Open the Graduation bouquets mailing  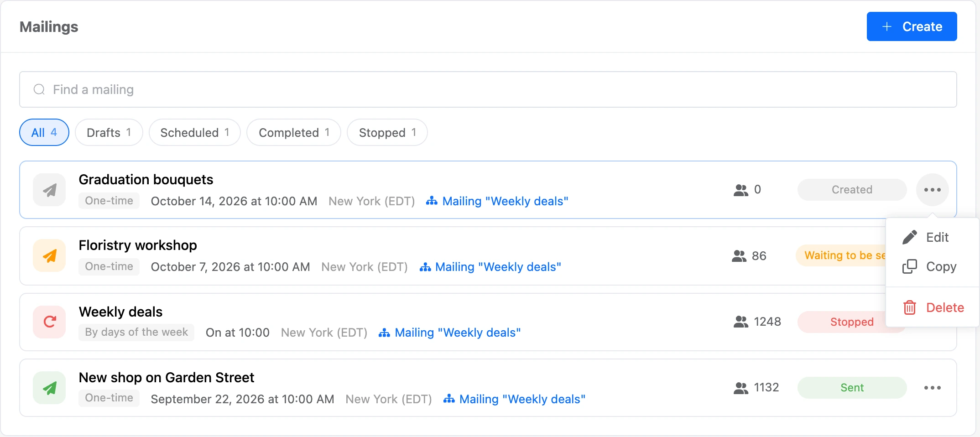pos(146,179)
